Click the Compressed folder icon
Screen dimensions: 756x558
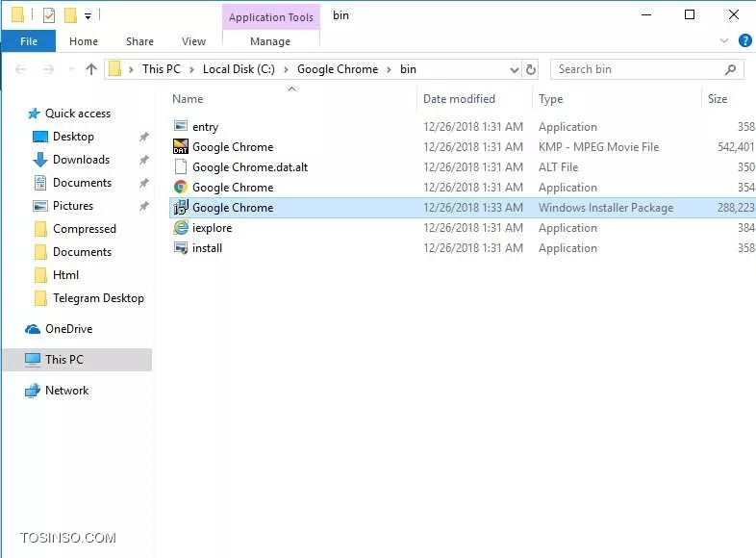click(x=40, y=229)
